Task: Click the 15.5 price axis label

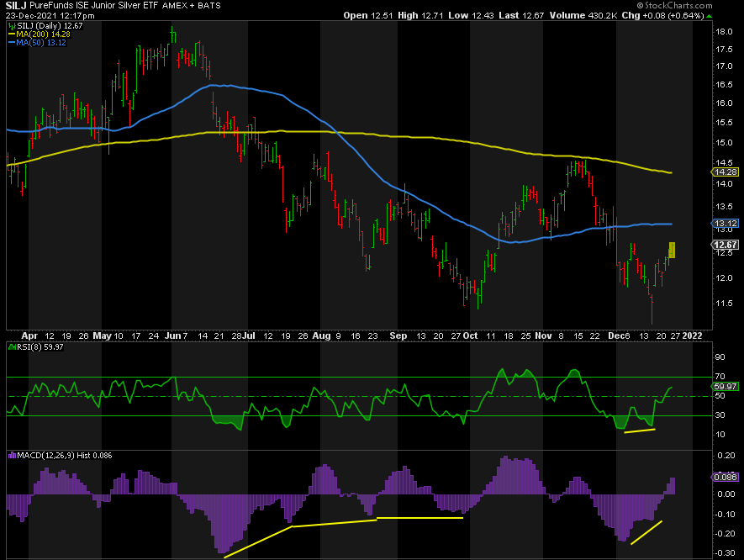Action: (x=724, y=123)
